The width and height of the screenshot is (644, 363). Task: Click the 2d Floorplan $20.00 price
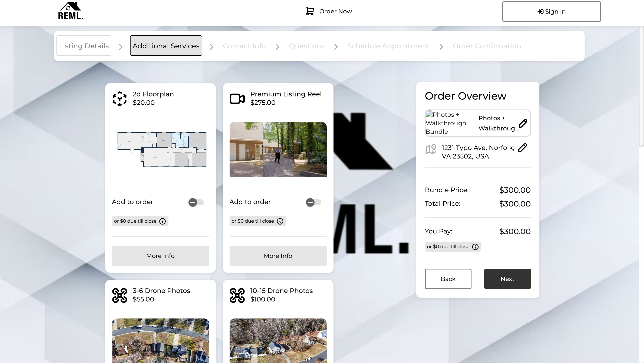(144, 102)
